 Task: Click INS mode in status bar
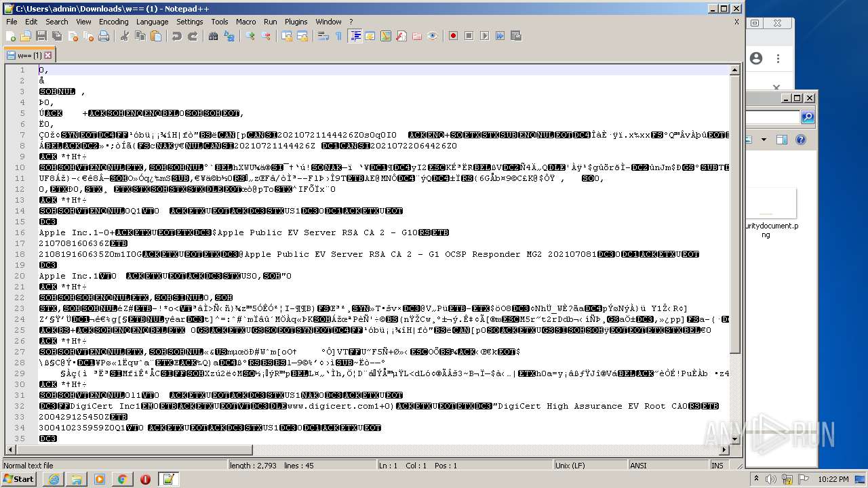pyautogui.click(x=717, y=466)
